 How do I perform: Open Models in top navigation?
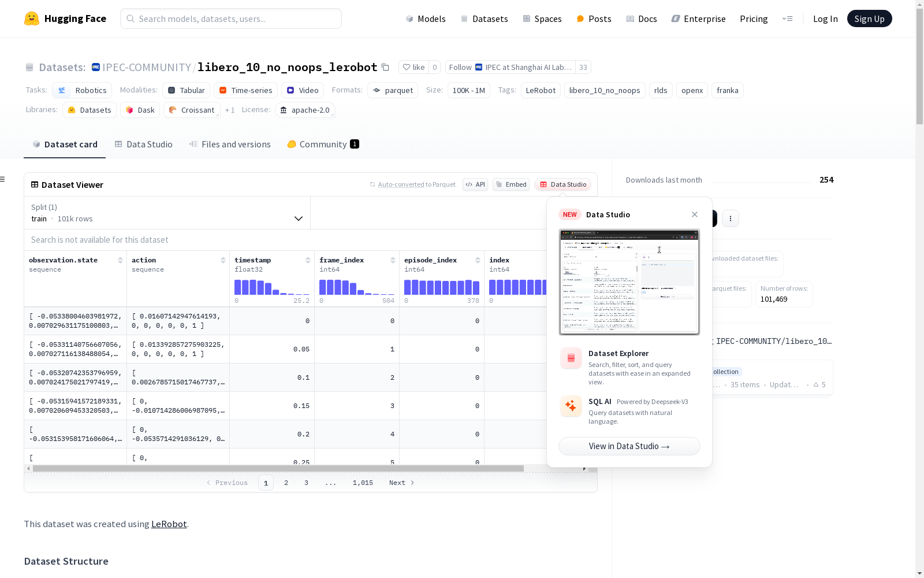[x=426, y=18]
